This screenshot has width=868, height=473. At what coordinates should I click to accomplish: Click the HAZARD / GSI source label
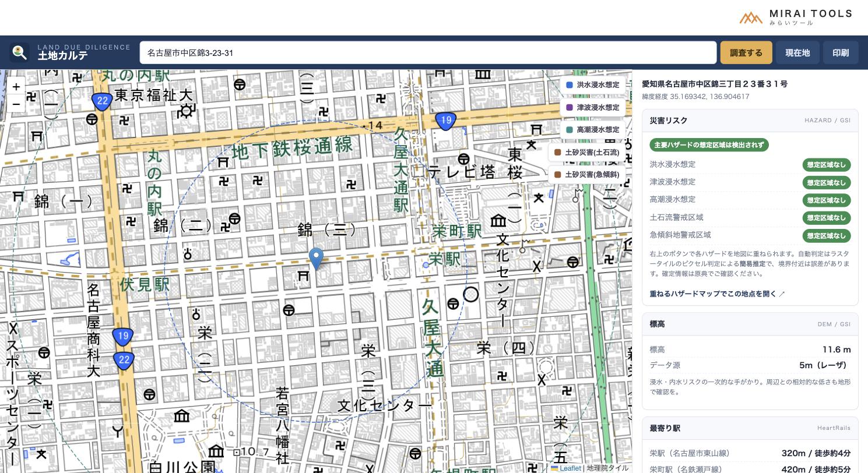pyautogui.click(x=828, y=121)
